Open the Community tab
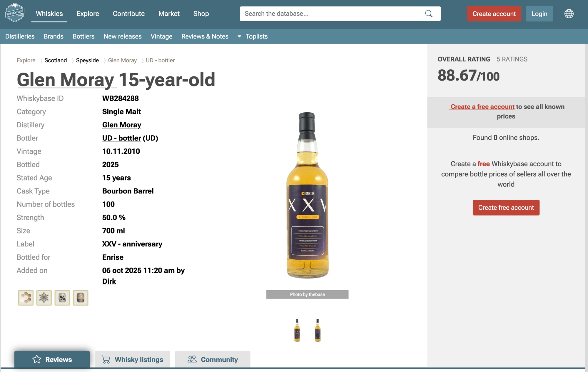The height and width of the screenshot is (372, 588). (213, 359)
